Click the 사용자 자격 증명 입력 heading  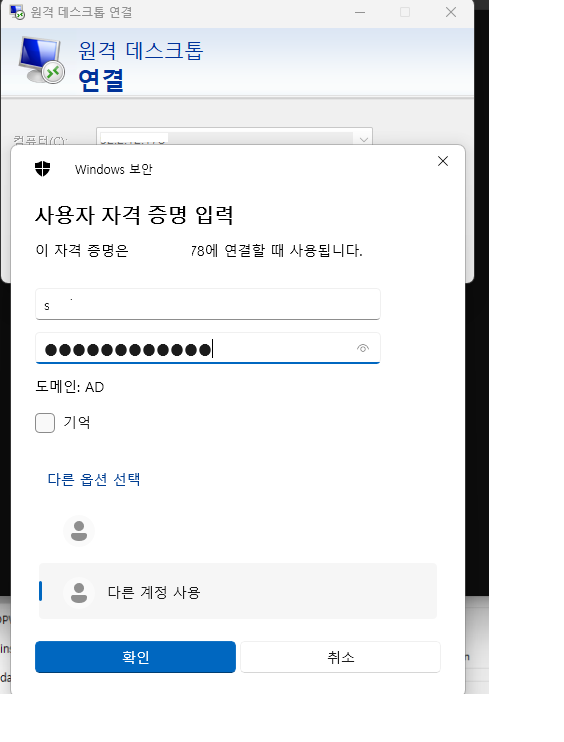(134, 215)
